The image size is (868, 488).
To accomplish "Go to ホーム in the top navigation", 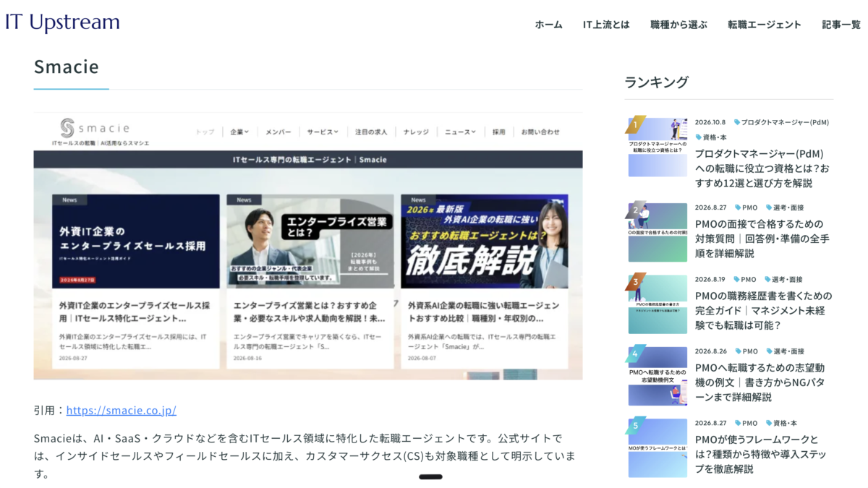I will pyautogui.click(x=548, y=25).
